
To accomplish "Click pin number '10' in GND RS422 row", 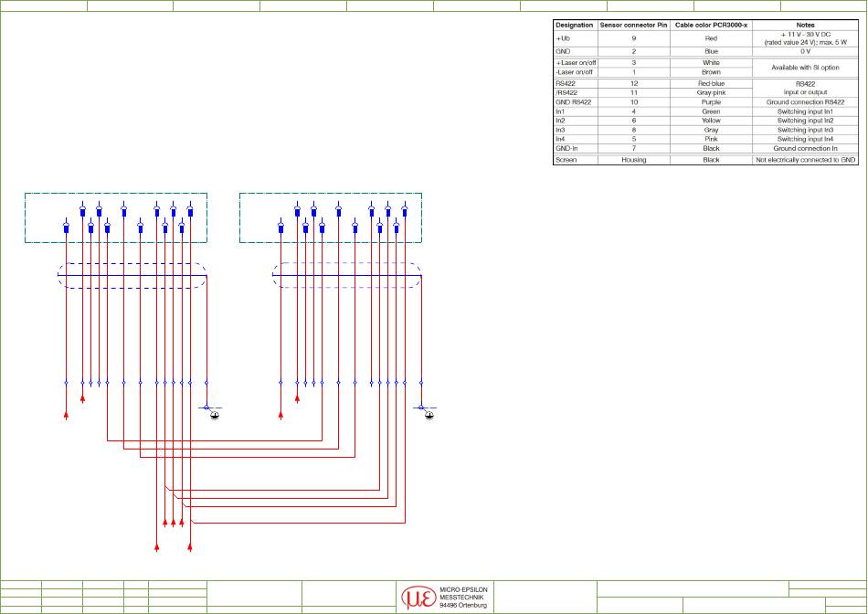I will (633, 102).
